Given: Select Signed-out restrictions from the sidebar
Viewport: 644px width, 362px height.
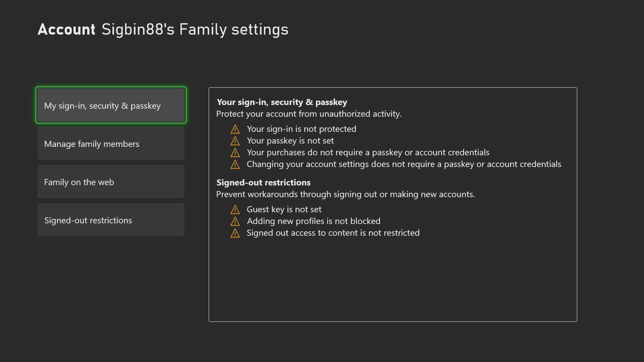Looking at the screenshot, I should (111, 220).
